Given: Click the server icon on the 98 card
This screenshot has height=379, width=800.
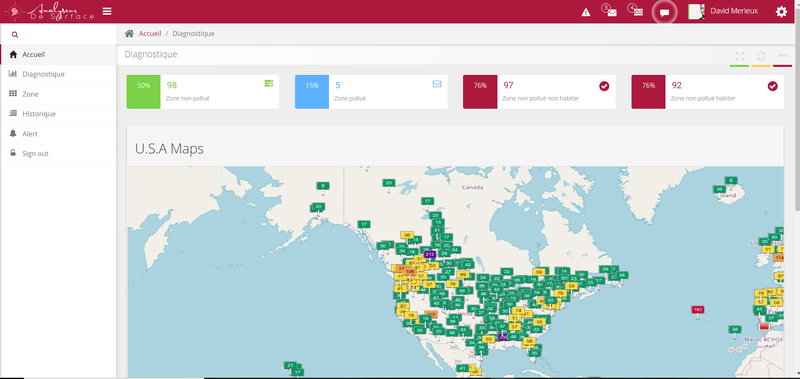Looking at the screenshot, I should [x=269, y=83].
